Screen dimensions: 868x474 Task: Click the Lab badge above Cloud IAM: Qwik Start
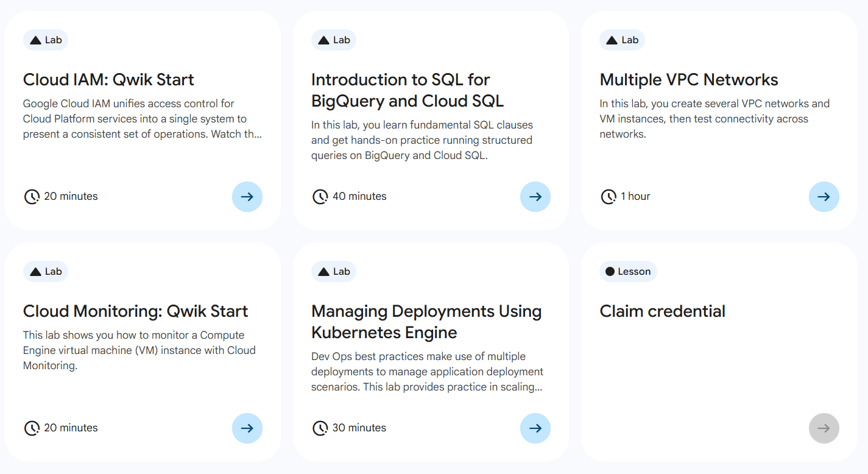(x=46, y=40)
